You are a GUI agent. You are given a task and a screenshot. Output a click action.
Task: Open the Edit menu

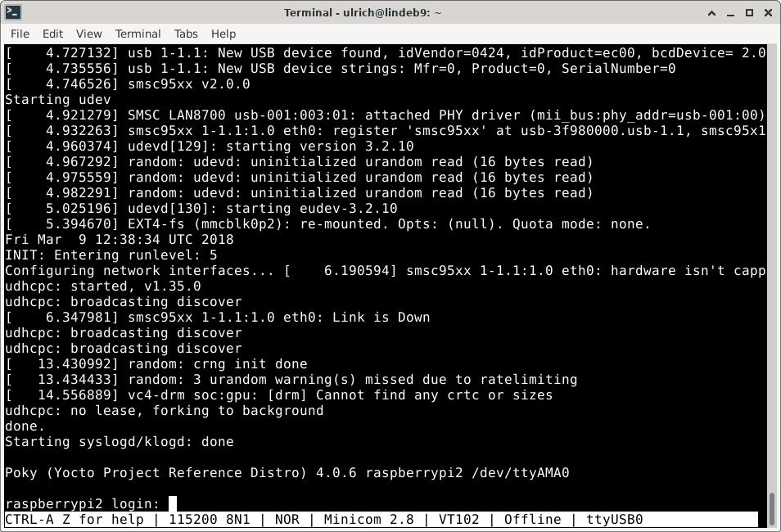pyautogui.click(x=52, y=34)
